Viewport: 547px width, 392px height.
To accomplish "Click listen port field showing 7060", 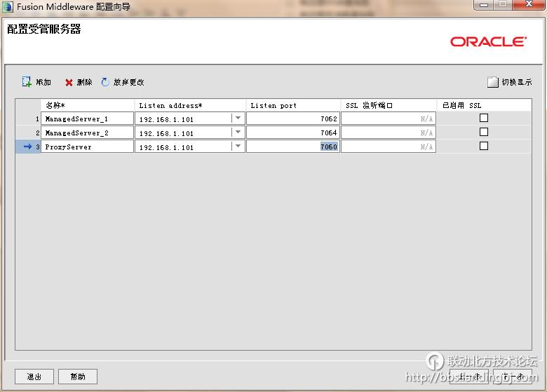I will pyautogui.click(x=293, y=147).
